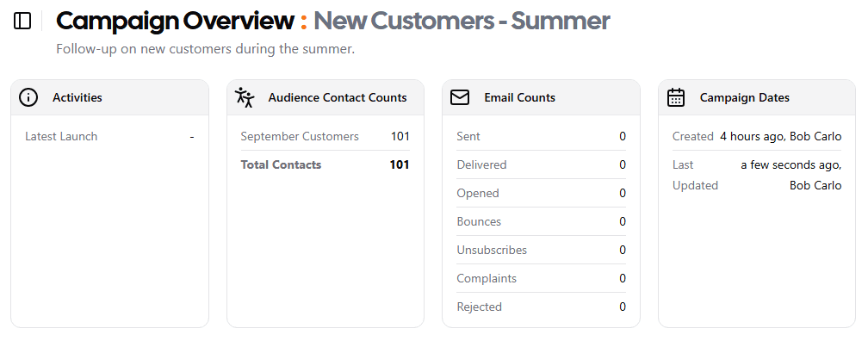Image resolution: width=868 pixels, height=347 pixels.
Task: Click the Complaints count row
Action: click(541, 278)
